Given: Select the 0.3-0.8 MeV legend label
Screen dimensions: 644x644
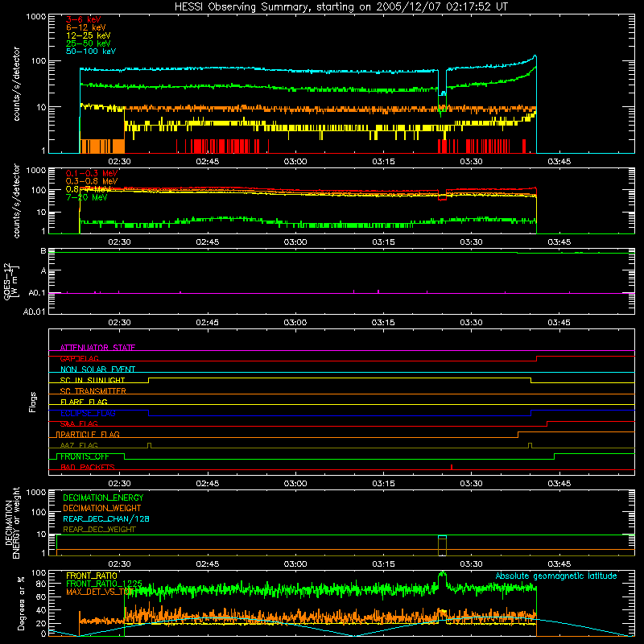Looking at the screenshot, I should pos(92,181).
